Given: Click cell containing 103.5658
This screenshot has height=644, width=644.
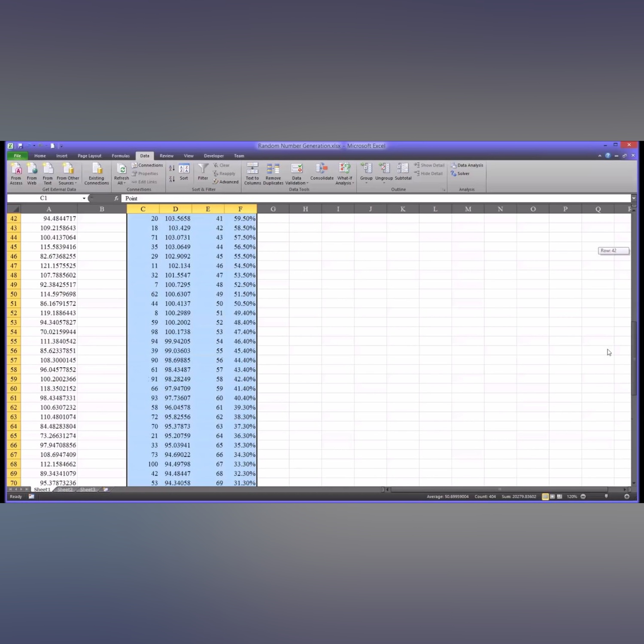Looking at the screenshot, I should pyautogui.click(x=176, y=219).
